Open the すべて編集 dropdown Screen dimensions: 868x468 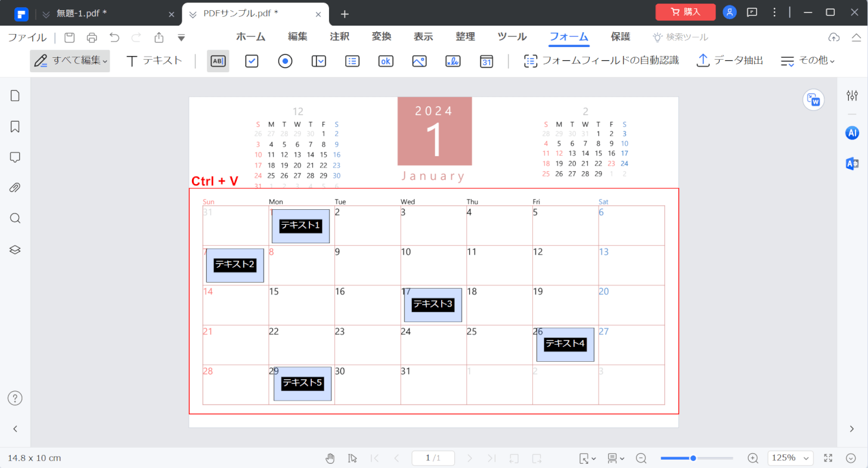70,61
